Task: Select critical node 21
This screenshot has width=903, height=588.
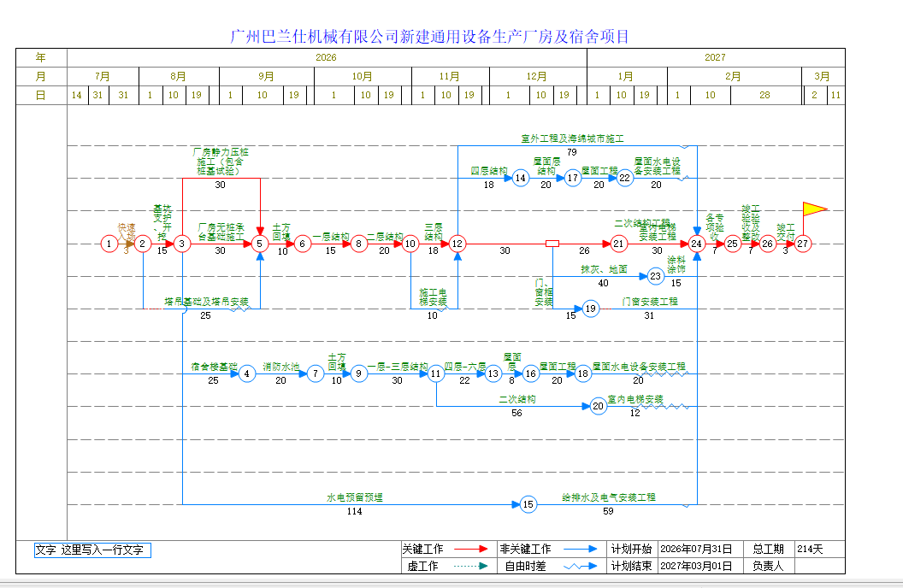Action: (x=618, y=244)
